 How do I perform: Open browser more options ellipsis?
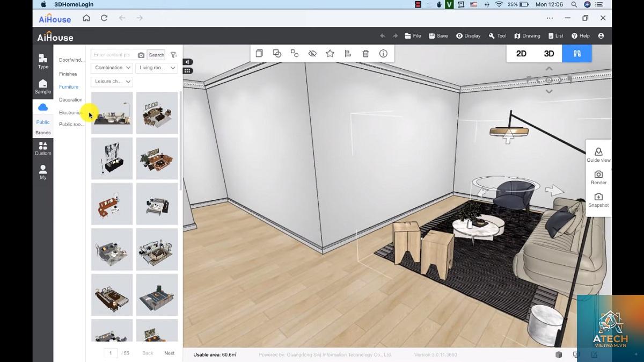pos(550,18)
